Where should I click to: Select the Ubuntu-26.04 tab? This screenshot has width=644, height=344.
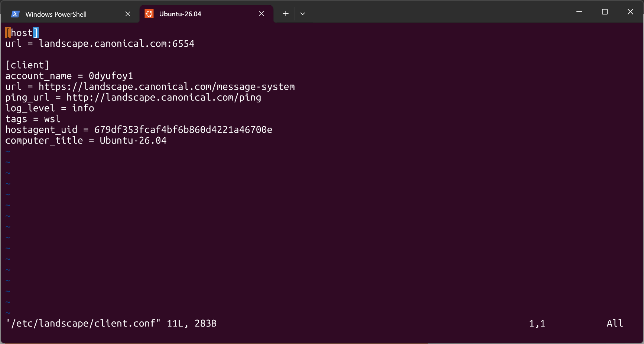click(180, 14)
